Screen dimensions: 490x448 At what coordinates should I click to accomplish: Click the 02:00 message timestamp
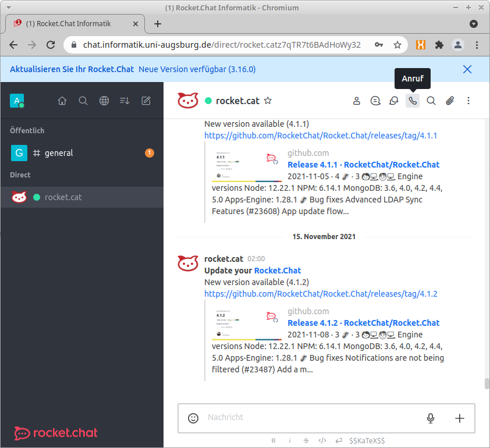pos(256,259)
